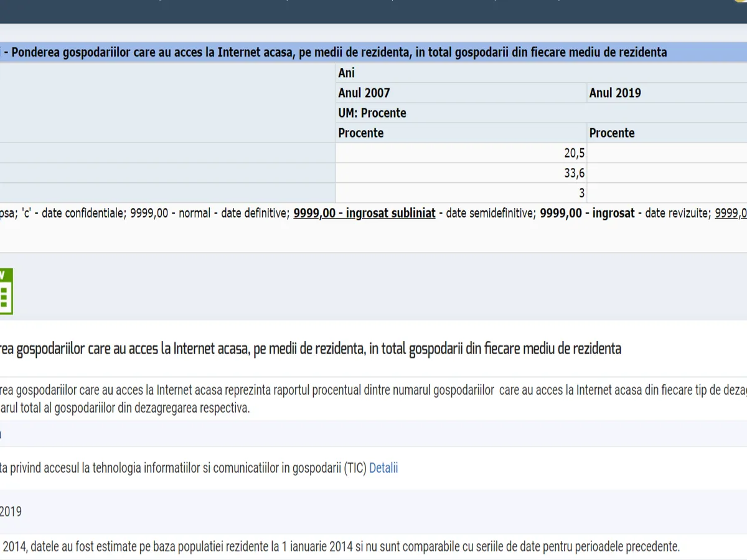The image size is (747, 560).
Task: Click the Anul 2007 column header
Action: (364, 93)
